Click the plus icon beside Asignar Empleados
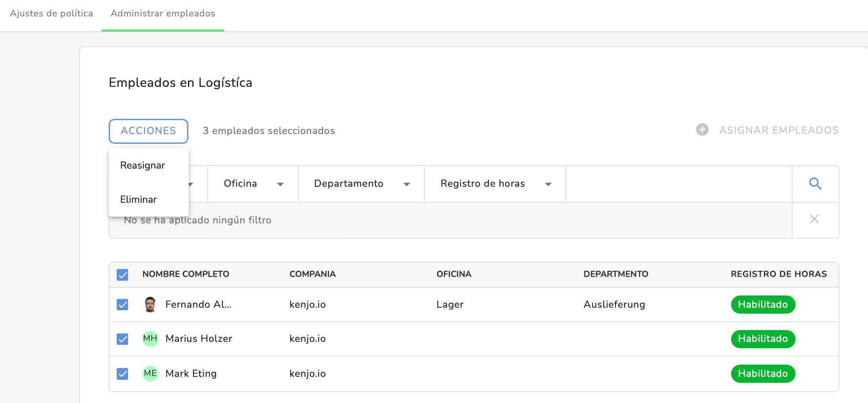This screenshot has height=403, width=868. point(702,129)
